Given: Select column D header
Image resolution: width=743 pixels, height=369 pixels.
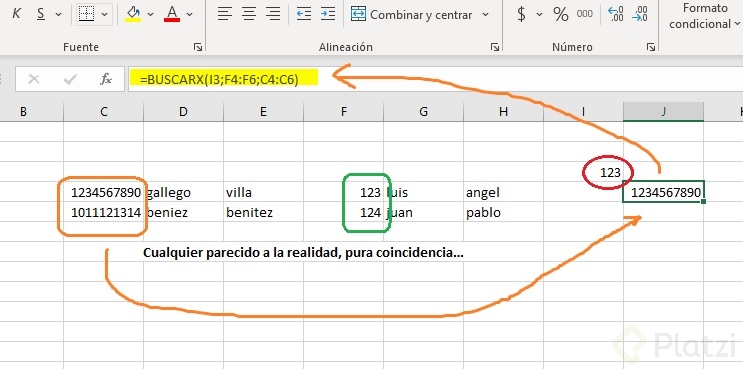Looking at the screenshot, I should point(183,112).
